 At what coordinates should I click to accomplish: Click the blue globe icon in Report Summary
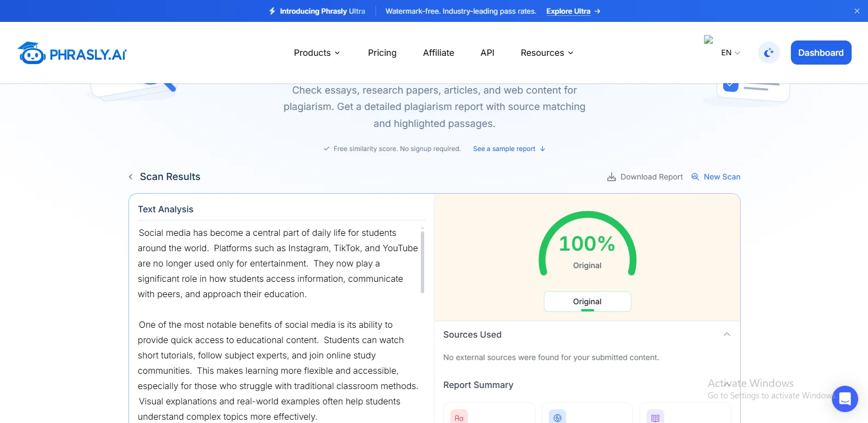click(558, 418)
